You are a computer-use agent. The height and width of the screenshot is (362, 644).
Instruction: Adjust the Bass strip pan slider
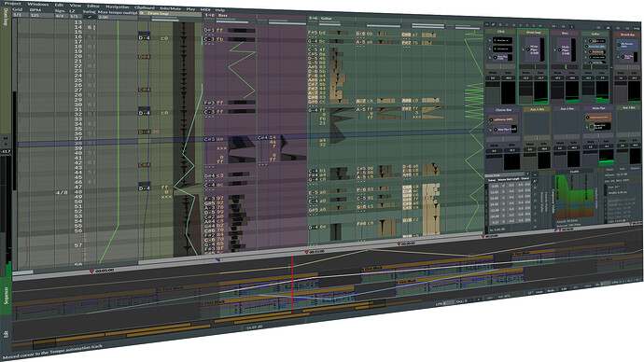pyautogui.click(x=565, y=66)
